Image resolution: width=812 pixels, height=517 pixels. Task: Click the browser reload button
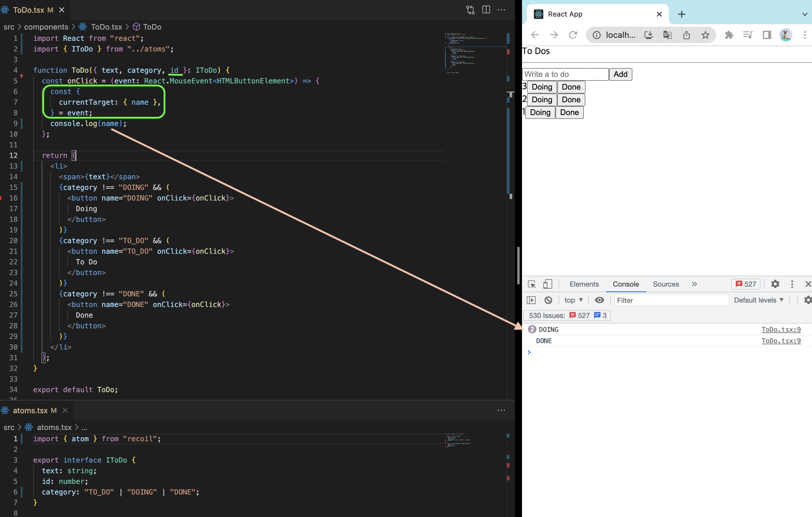point(573,35)
